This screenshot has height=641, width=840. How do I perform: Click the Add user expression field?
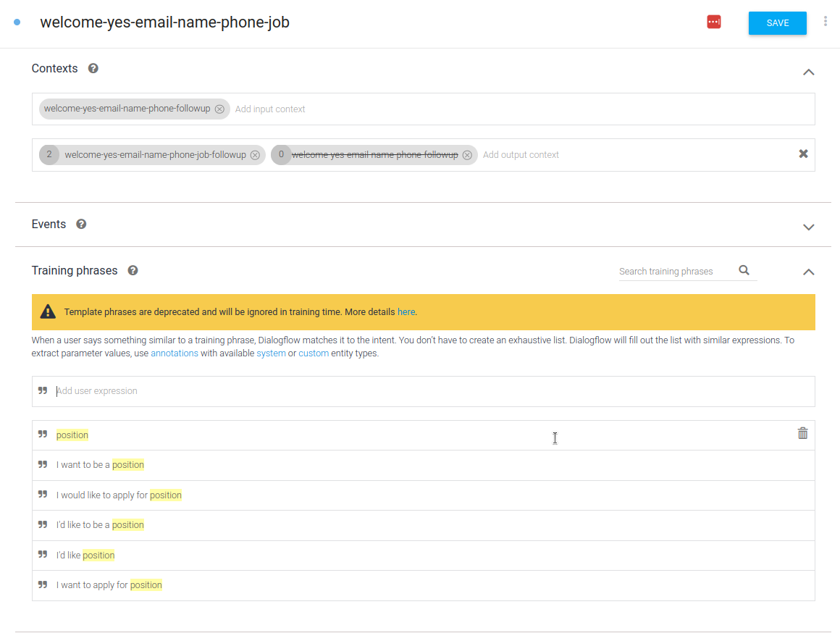click(434, 391)
